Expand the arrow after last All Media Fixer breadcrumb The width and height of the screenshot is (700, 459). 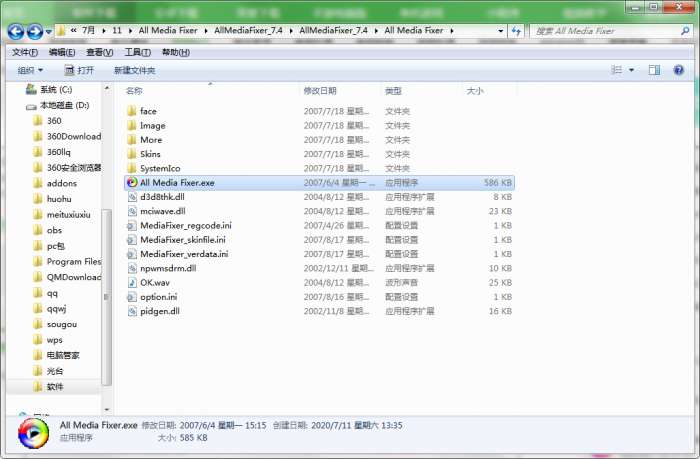point(452,31)
